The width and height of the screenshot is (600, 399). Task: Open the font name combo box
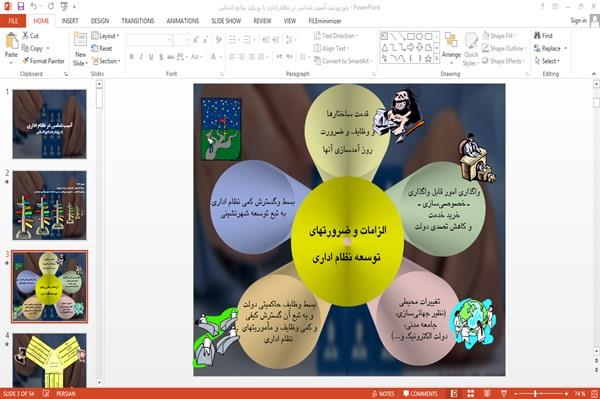150,39
